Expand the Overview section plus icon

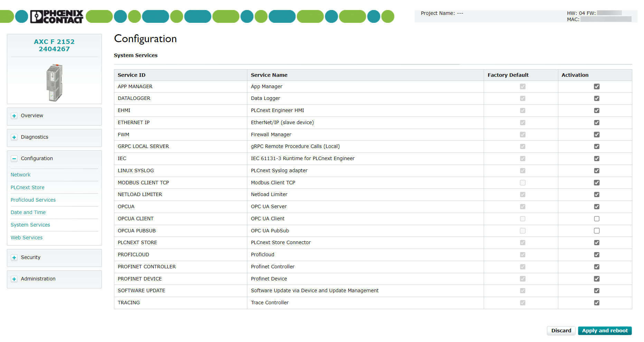[14, 116]
